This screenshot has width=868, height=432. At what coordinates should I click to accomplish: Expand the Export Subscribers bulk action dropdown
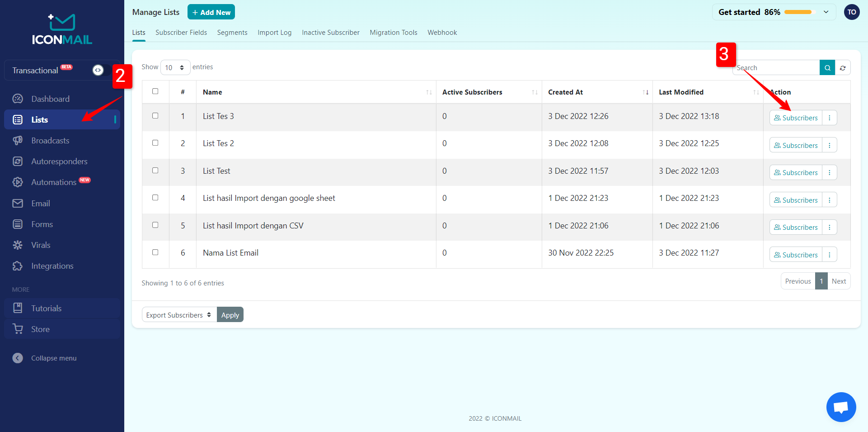[x=179, y=315]
